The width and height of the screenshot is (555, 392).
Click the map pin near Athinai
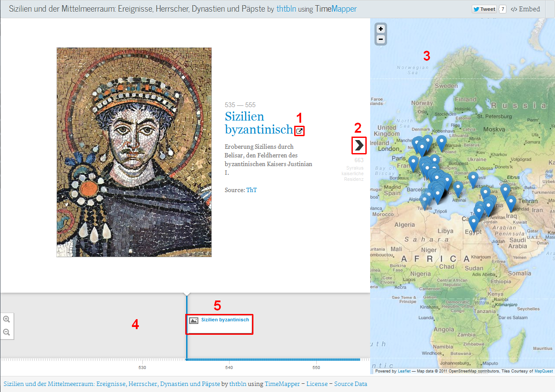point(458,189)
